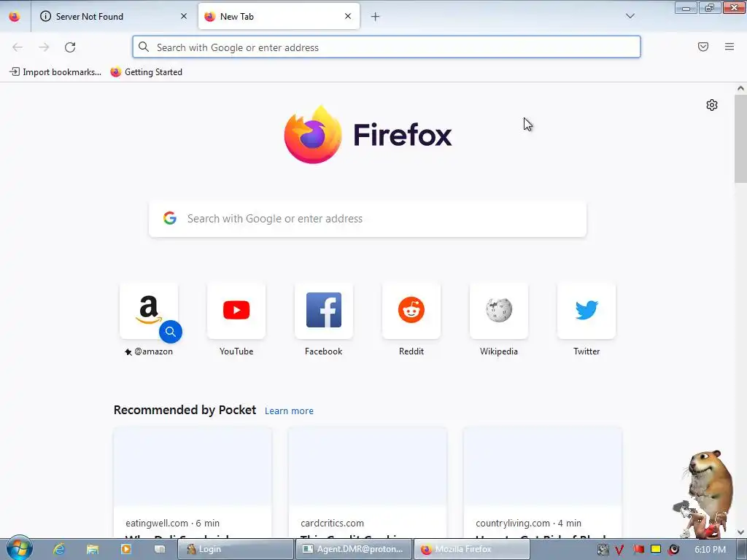Open the Reddit shortcut tile
747x560 pixels.
pyautogui.click(x=411, y=311)
